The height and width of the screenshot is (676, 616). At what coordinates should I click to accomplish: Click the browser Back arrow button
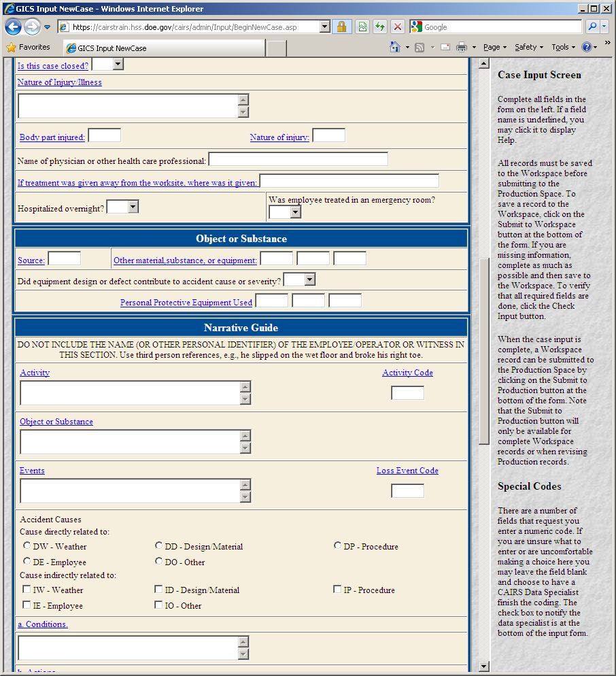(13, 27)
